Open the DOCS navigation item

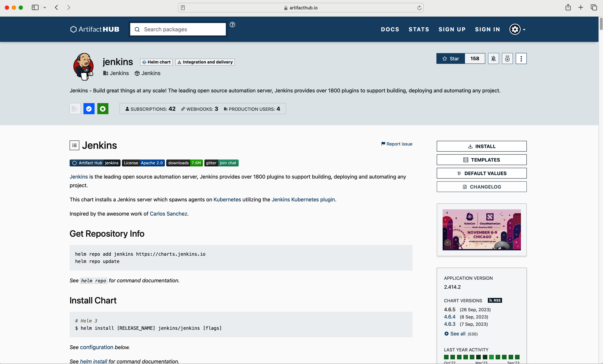(x=390, y=30)
